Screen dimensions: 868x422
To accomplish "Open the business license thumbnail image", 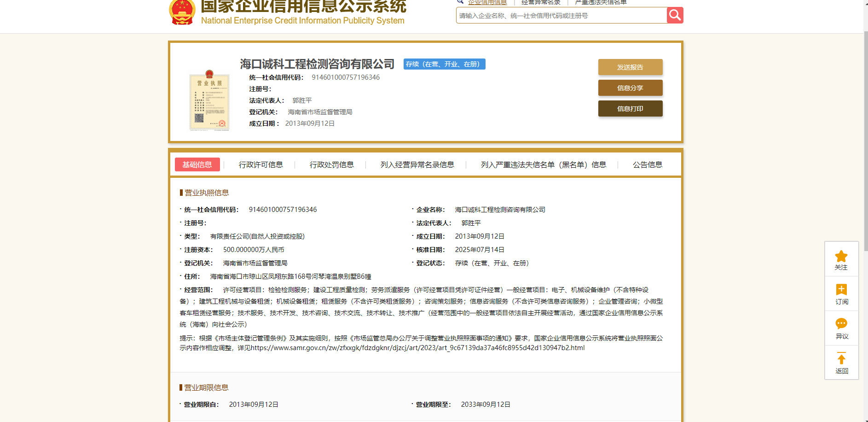I will point(209,101).
